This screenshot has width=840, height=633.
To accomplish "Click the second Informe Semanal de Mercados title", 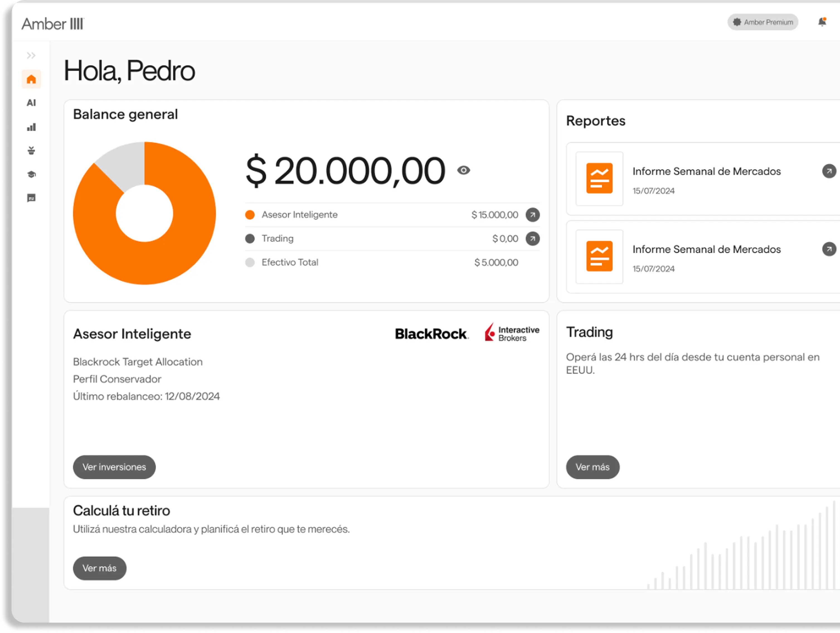I will [707, 249].
